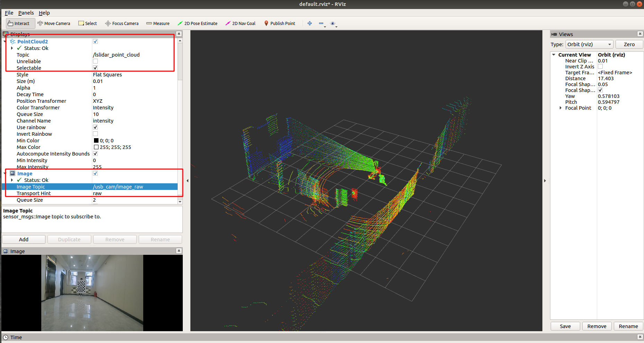Click the Add display button
644x343 pixels.
click(x=24, y=240)
